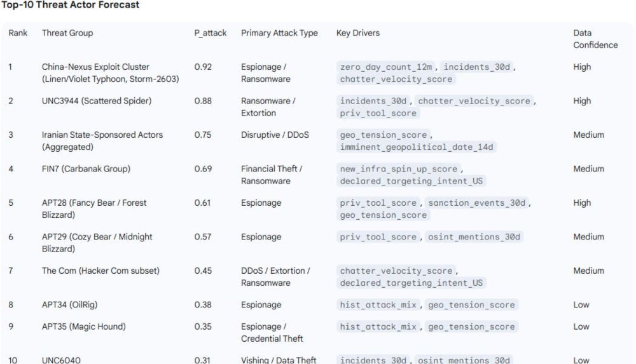Screen dimensions: 636x364
Task: Select 'APT28 (Fancy Bear / Forest Blizzard)' cell
Action: coord(94,209)
